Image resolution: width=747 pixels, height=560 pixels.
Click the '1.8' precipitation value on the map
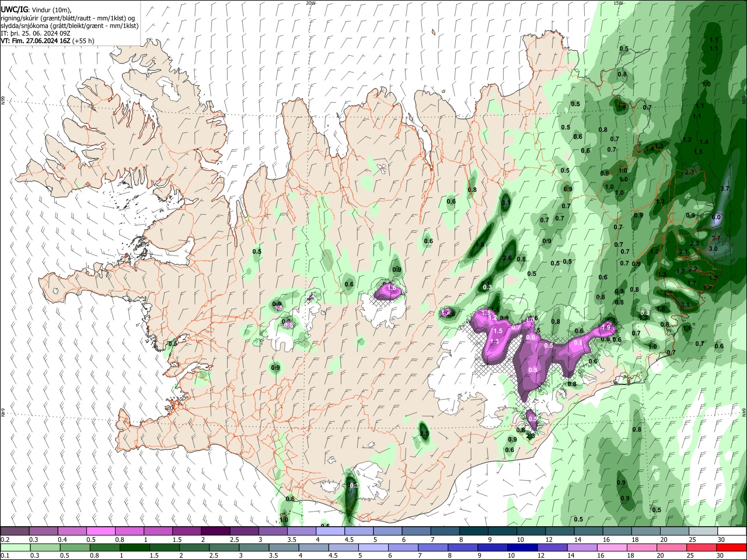point(480,244)
